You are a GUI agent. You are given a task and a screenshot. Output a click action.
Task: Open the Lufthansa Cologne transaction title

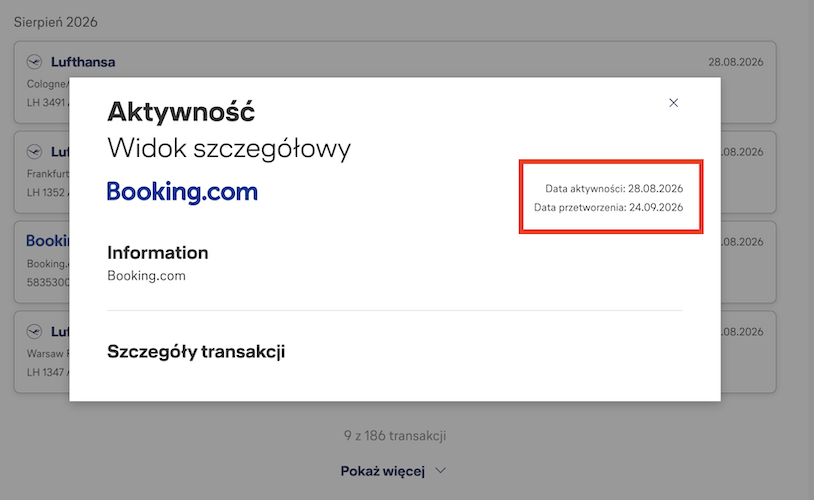83,62
